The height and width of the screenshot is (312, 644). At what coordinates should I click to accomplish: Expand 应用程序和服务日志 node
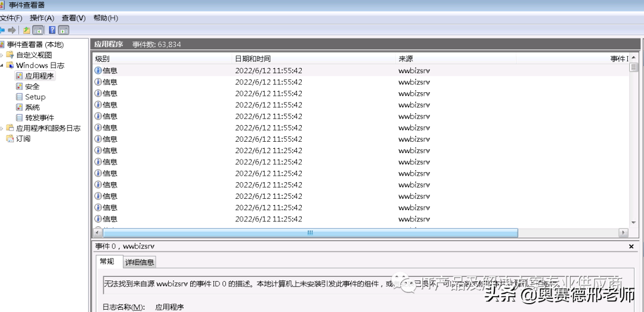point(2,128)
